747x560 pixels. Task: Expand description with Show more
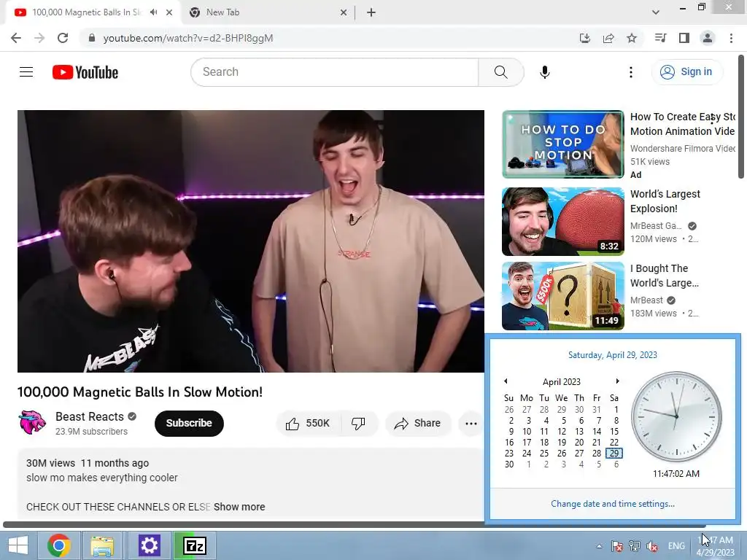pos(239,507)
